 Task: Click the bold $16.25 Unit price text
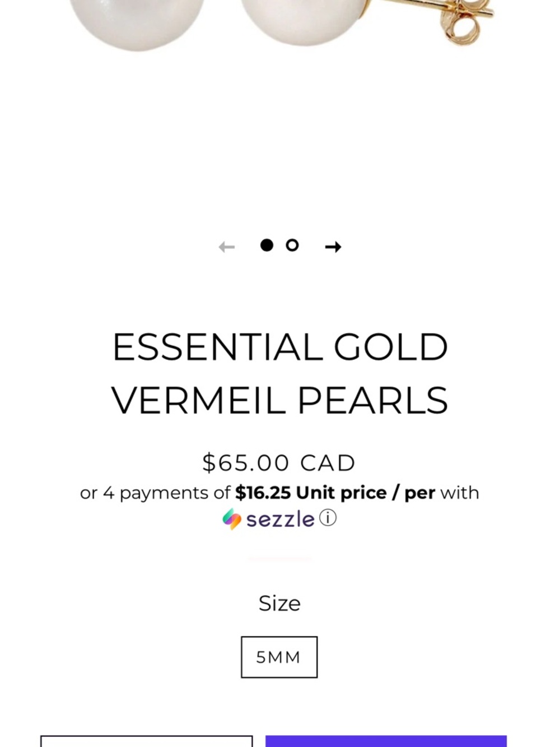tap(311, 493)
